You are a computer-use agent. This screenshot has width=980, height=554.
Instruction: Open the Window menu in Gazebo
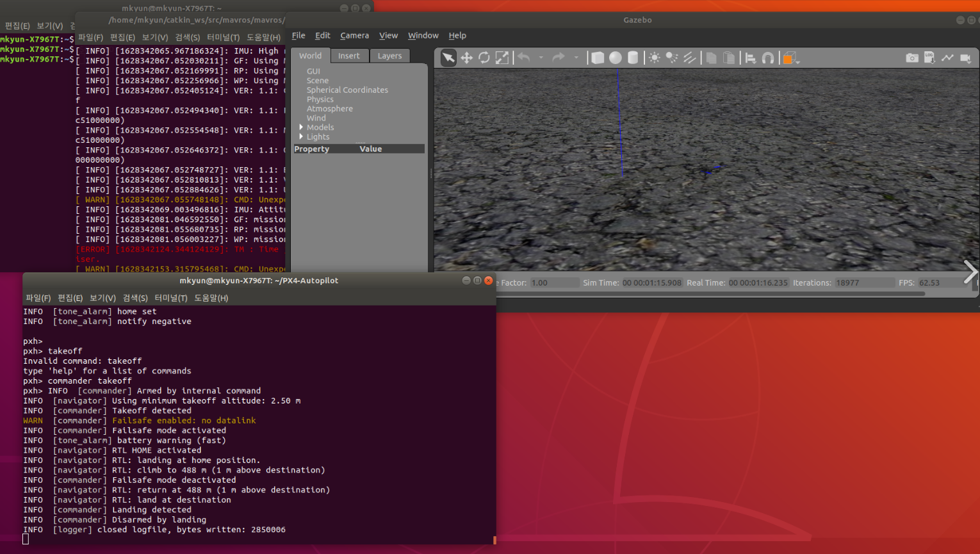(423, 35)
